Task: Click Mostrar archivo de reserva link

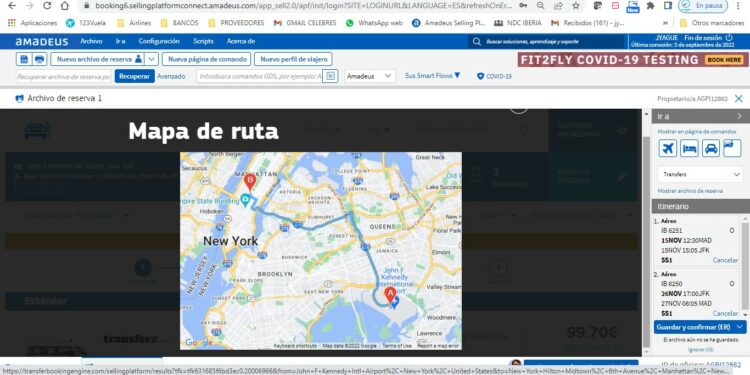Action: point(690,191)
